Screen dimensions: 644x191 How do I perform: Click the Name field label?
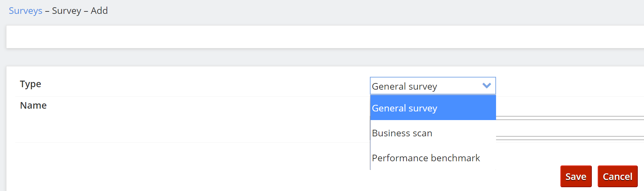(x=33, y=106)
